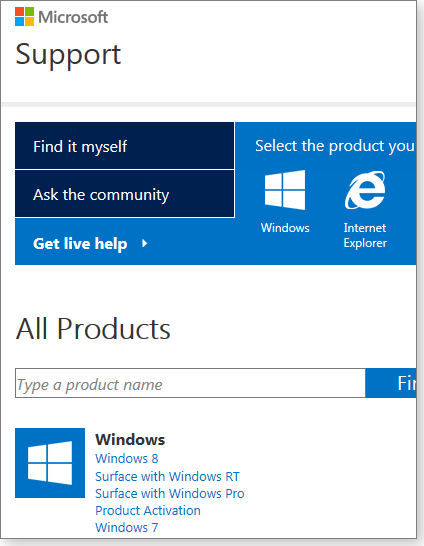
Task: Open the Windows tile under All Products
Action: click(50, 463)
